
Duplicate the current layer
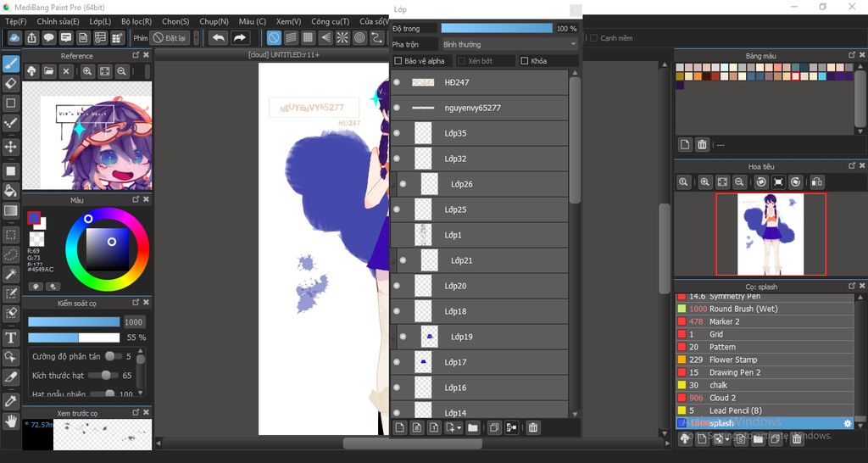click(494, 427)
